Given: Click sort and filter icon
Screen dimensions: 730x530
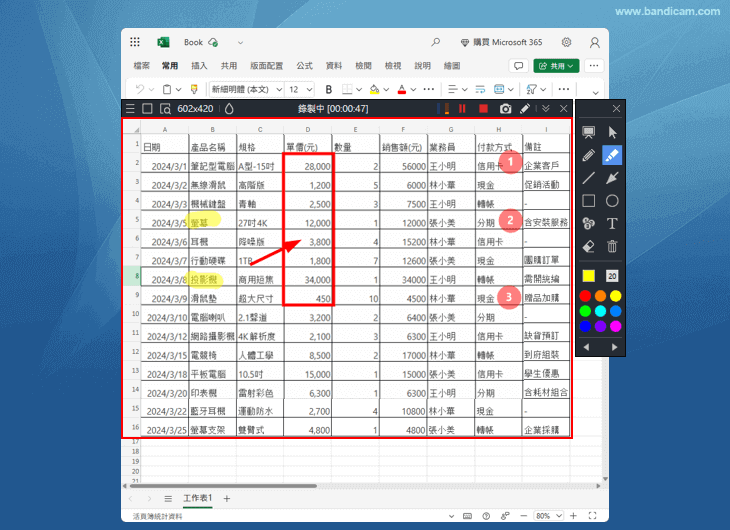Looking at the screenshot, I should pos(531,89).
